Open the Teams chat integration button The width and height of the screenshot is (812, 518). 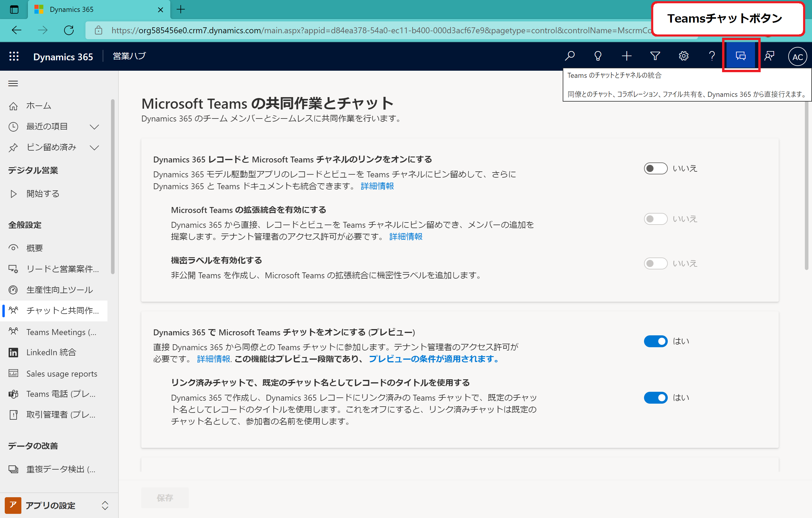pos(740,56)
